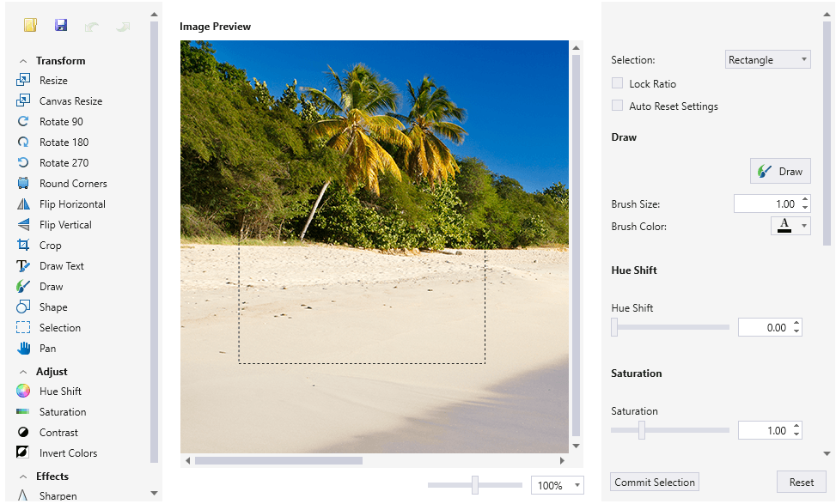Click the left sidebar scroll down arrow

[154, 494]
